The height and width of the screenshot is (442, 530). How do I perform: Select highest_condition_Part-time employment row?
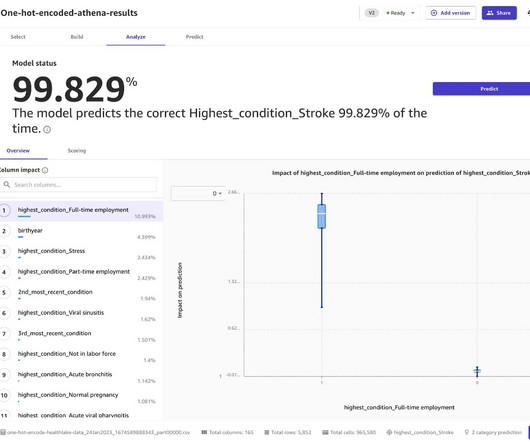[x=81, y=274]
